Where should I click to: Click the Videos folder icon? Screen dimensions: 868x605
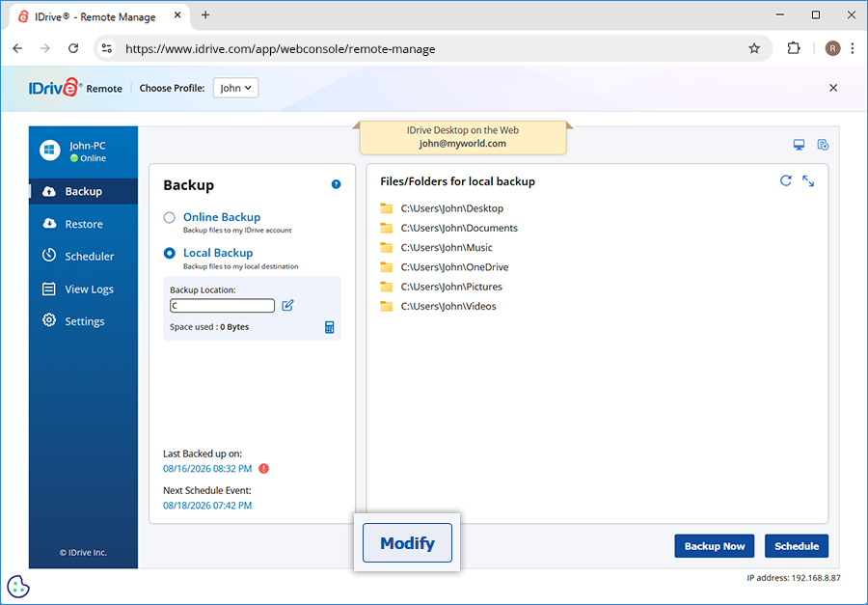coord(387,307)
